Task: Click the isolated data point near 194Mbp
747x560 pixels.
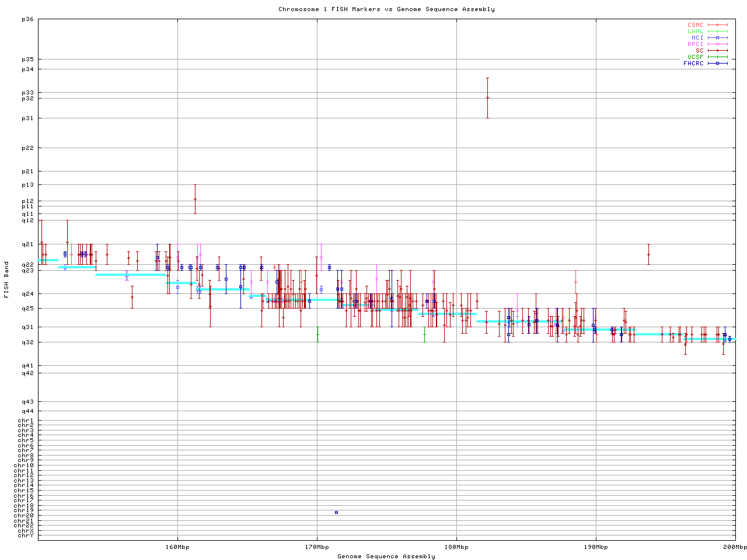Action: tap(648, 254)
